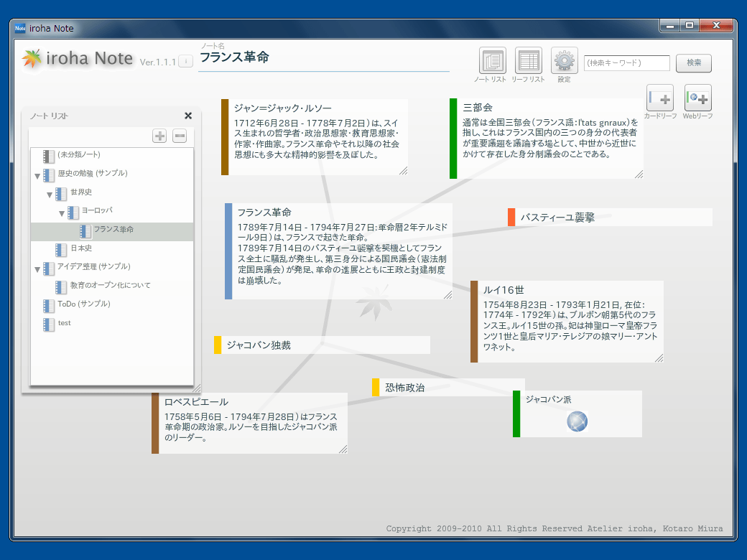Image resolution: width=747 pixels, height=560 pixels.
Task: Click the iroha Note maple leaf logo
Action: pyautogui.click(x=32, y=59)
